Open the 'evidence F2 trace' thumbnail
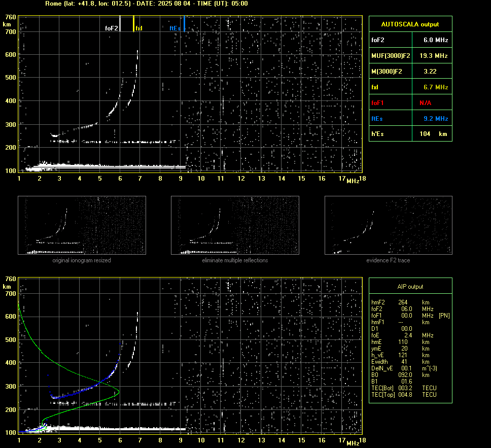The image size is (491, 448). tap(389, 225)
